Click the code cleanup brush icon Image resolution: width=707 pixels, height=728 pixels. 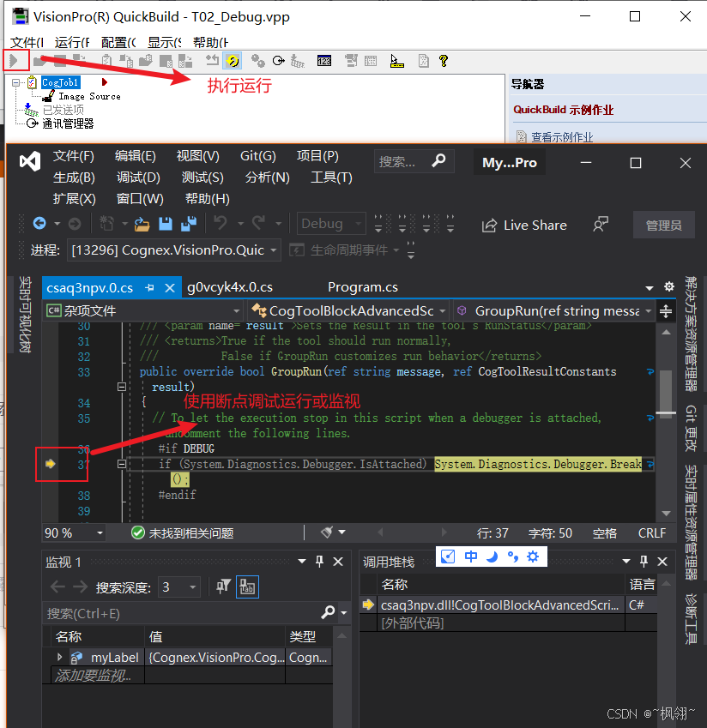[x=327, y=532]
